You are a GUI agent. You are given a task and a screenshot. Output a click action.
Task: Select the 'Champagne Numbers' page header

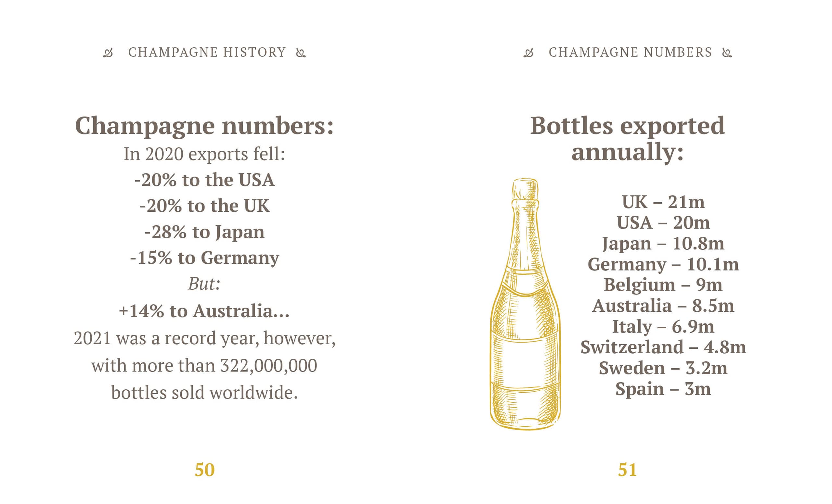(x=630, y=52)
